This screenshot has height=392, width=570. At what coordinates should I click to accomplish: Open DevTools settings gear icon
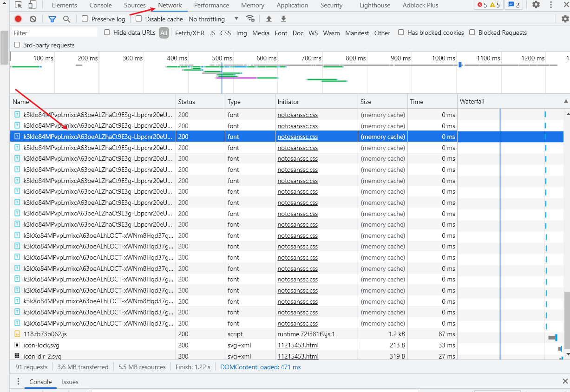tap(536, 5)
